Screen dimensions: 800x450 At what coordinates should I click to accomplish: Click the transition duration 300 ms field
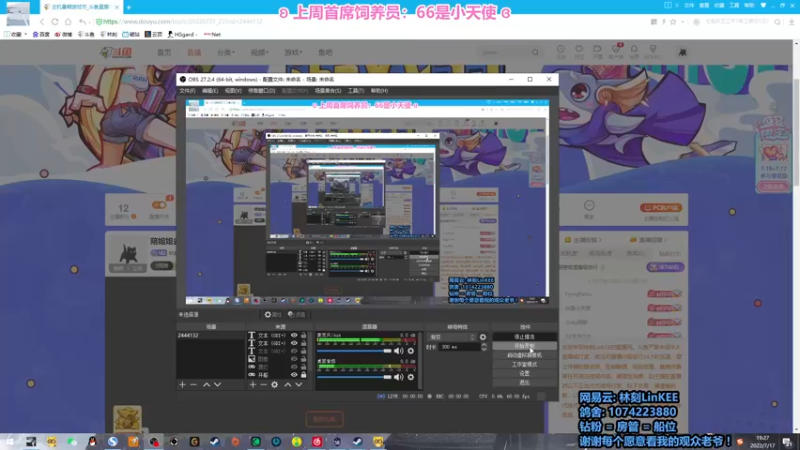point(460,347)
